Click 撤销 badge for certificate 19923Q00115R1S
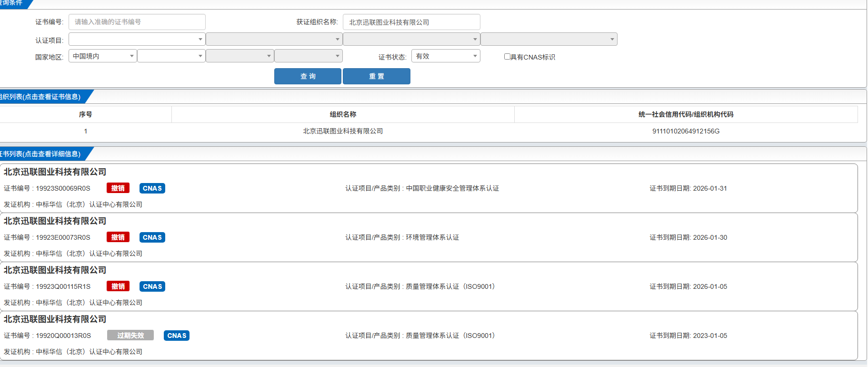Screen dimensions: 868x367 tap(118, 286)
